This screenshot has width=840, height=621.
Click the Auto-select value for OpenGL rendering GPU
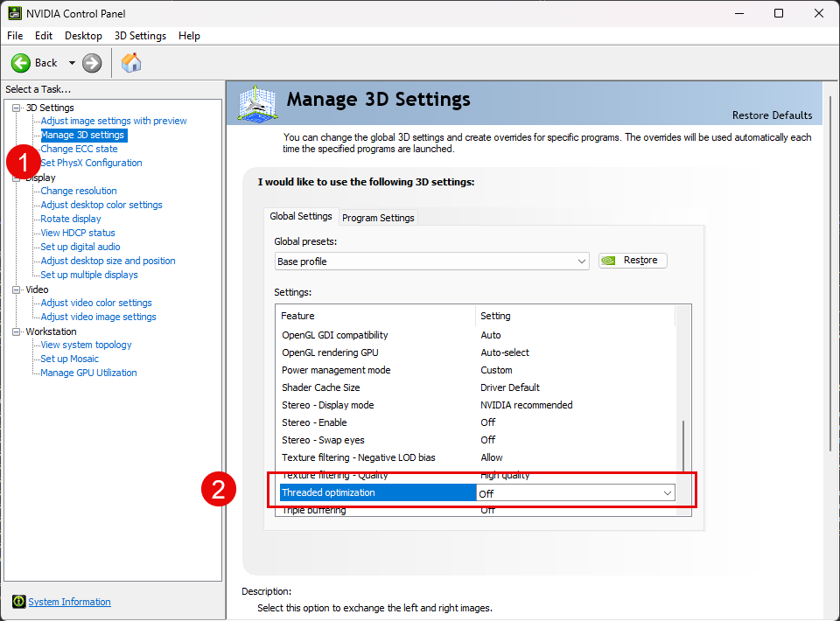pos(505,352)
